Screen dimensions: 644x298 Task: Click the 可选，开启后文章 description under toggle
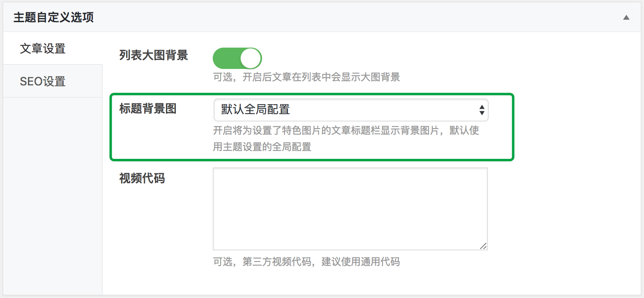click(x=306, y=77)
